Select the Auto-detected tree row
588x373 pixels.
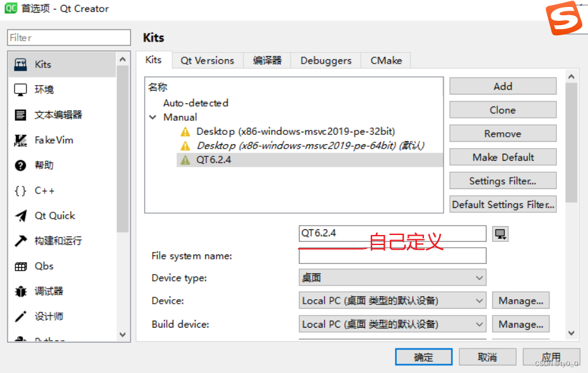196,103
